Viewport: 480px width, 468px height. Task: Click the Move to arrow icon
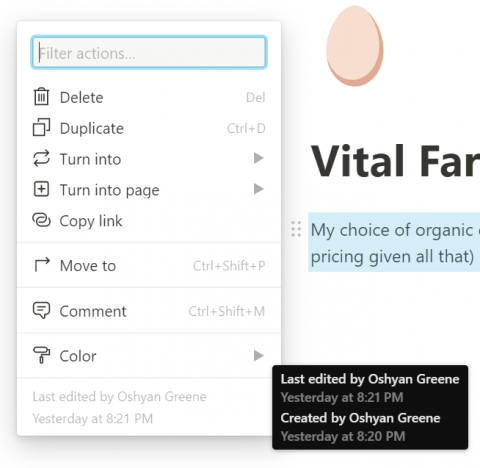(x=42, y=265)
